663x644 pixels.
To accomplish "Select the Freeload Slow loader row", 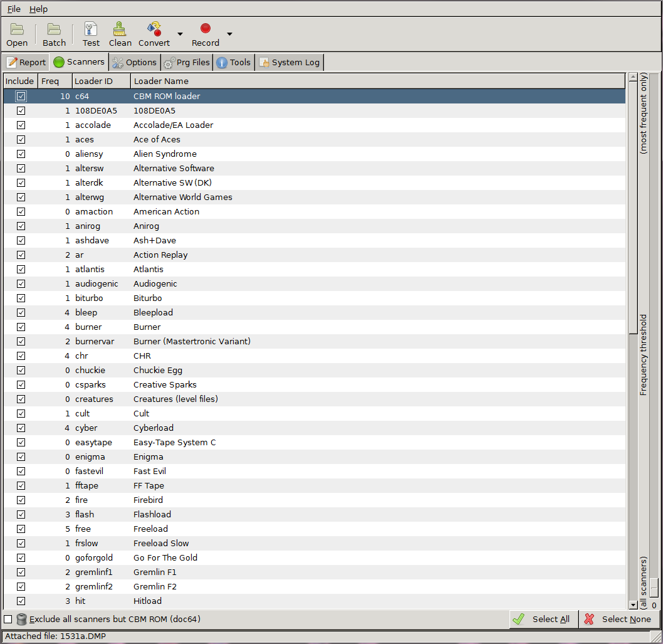I will click(x=315, y=543).
